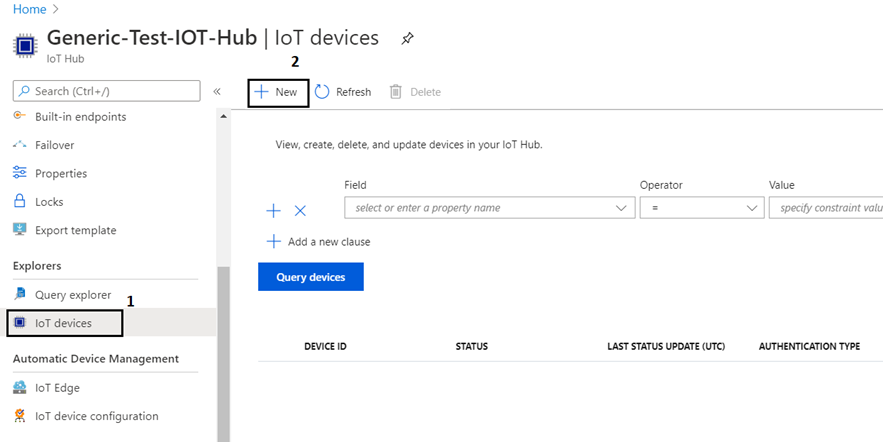
Task: Sort by DEVICE ID column header
Action: tap(325, 346)
